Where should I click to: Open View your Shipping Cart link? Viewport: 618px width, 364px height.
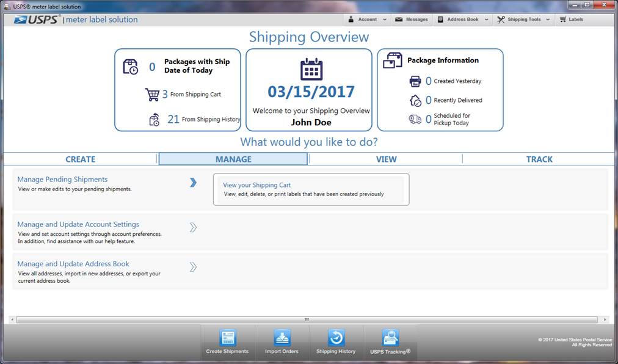[257, 185]
